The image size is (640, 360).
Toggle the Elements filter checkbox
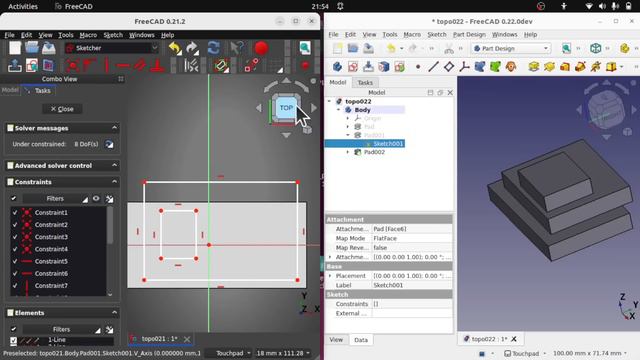point(13,329)
